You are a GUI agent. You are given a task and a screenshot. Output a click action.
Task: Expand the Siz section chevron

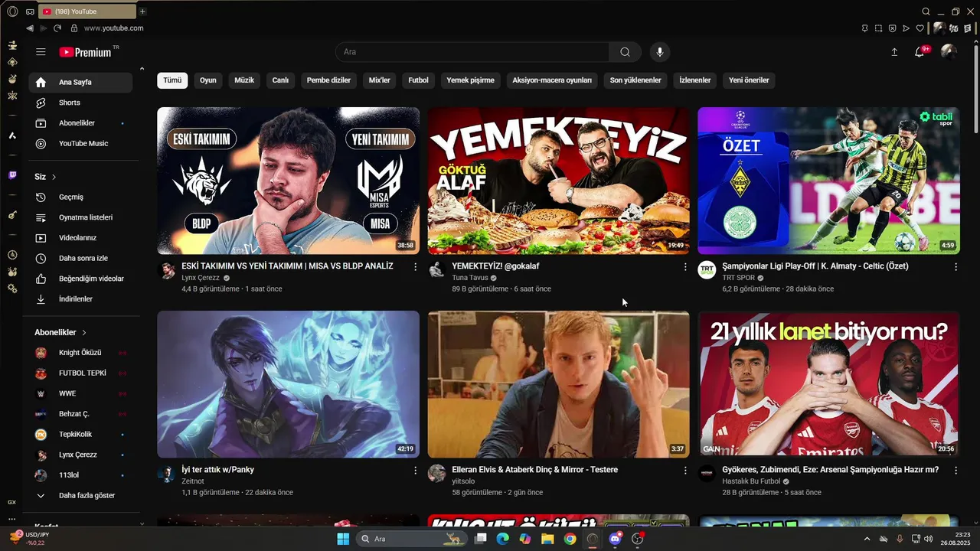tap(54, 177)
